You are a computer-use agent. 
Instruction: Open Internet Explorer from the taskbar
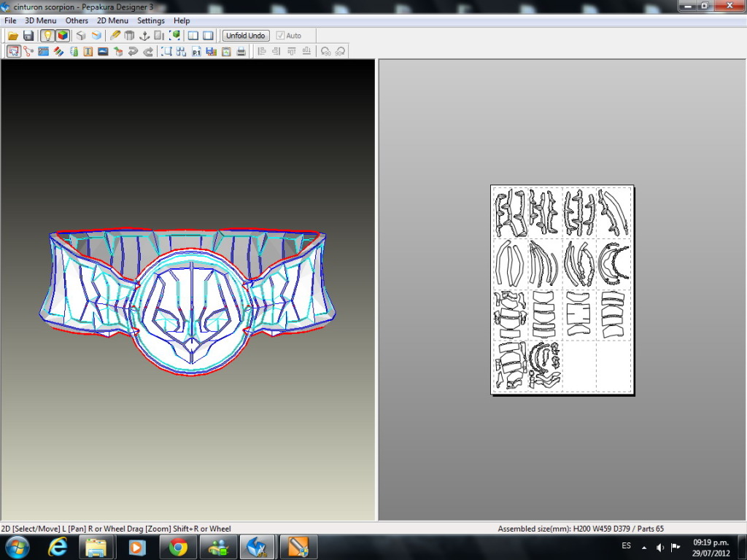coord(58,547)
